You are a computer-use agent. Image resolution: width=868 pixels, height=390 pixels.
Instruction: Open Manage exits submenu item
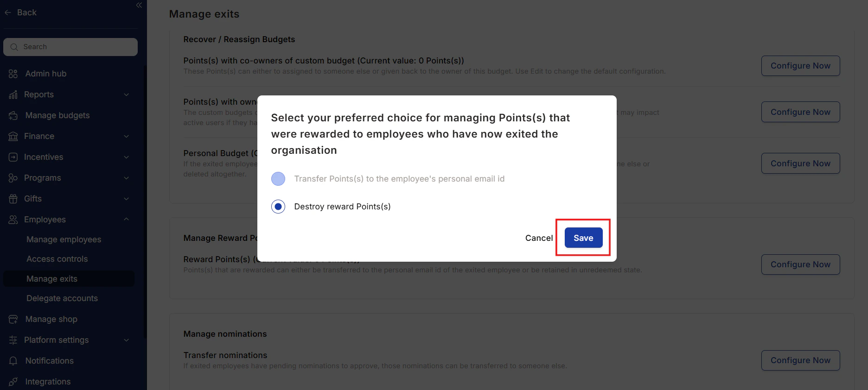pyautogui.click(x=69, y=279)
